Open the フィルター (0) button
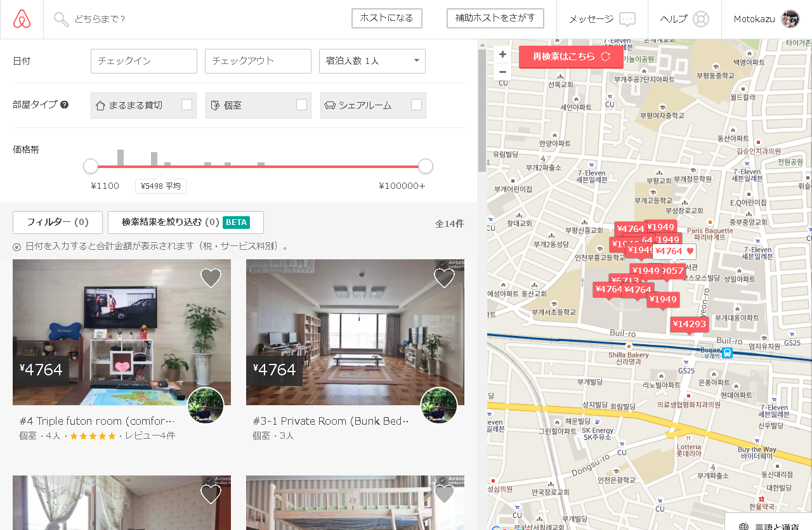The image size is (812, 530). [58, 222]
